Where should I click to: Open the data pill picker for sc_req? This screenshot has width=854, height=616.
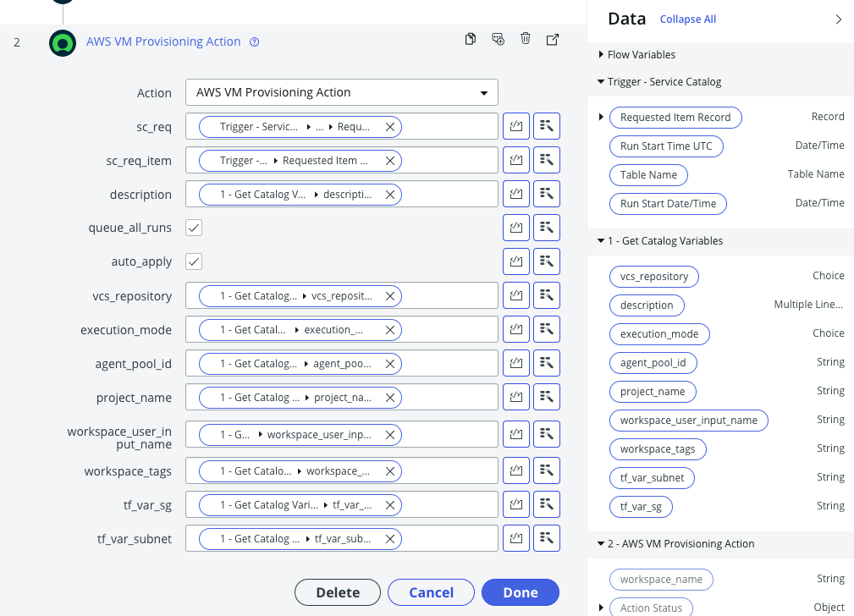tap(547, 125)
